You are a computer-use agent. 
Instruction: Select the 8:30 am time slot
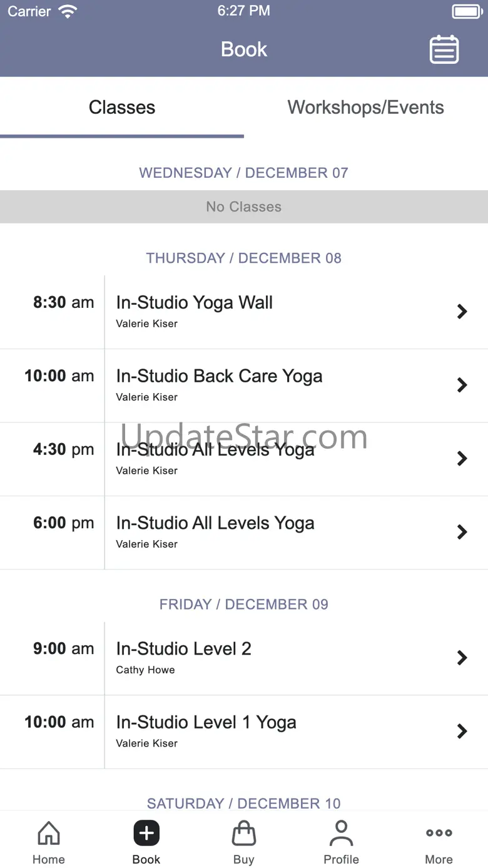point(63,303)
